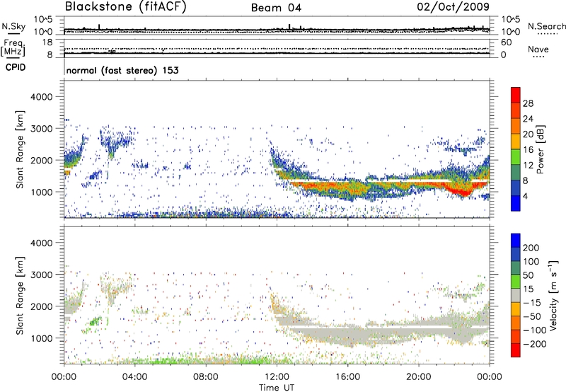Click the "04:00" time axis label

tap(134, 377)
